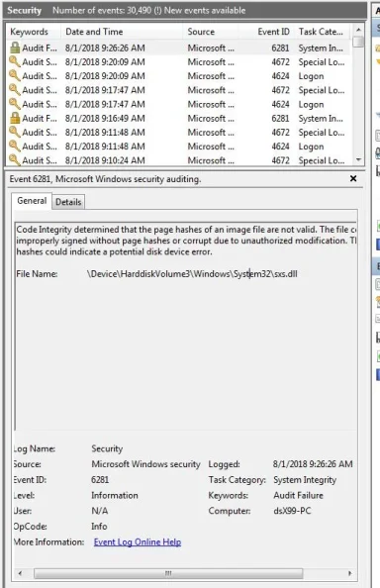The image size is (380, 588).
Task: Click Logon category in the 9:11:48 AM row
Action: (x=311, y=147)
